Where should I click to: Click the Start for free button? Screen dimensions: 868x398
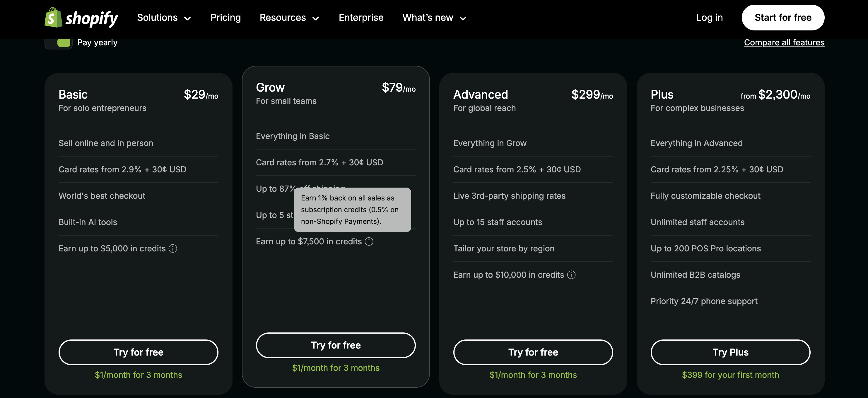(x=783, y=18)
